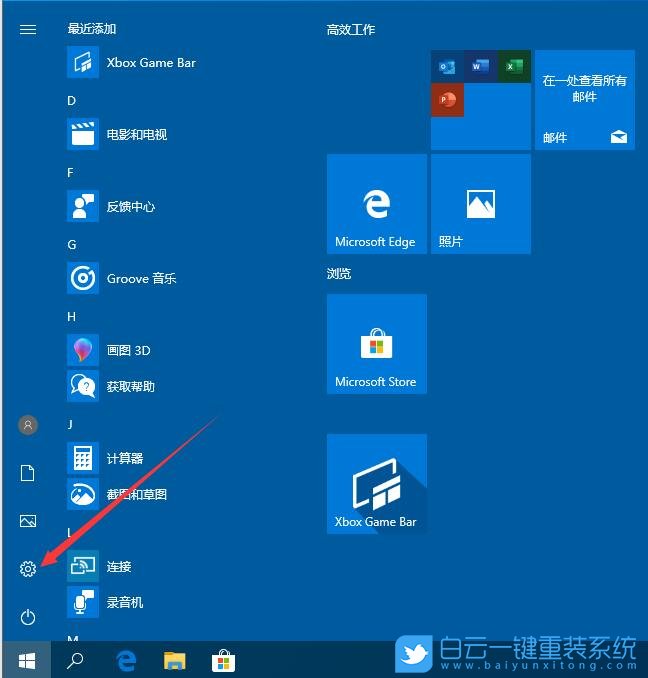Viewport: 648px width, 678px height.
Task: Open Microsoft Store from the taskbar
Action: 223,661
